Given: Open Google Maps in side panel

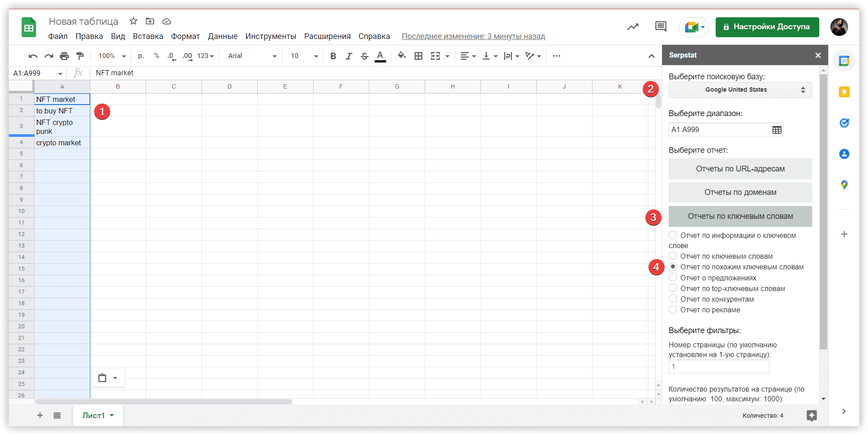Looking at the screenshot, I should (844, 185).
